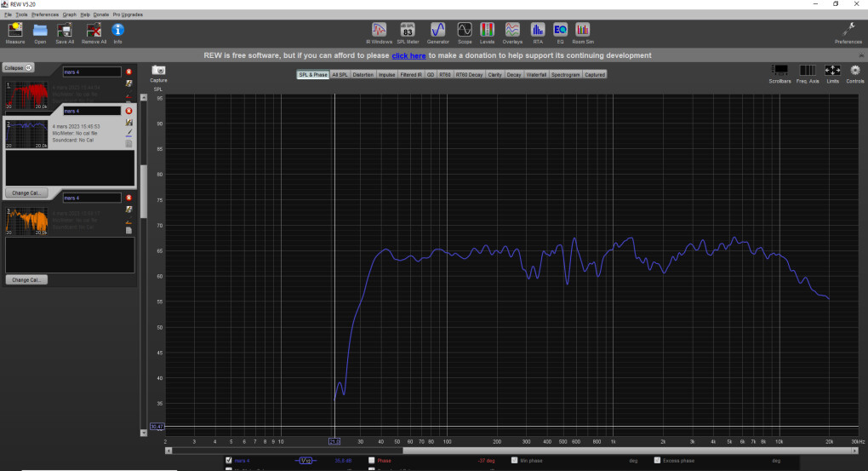868x471 pixels.
Task: Open the Overlays window
Action: [x=512, y=33]
